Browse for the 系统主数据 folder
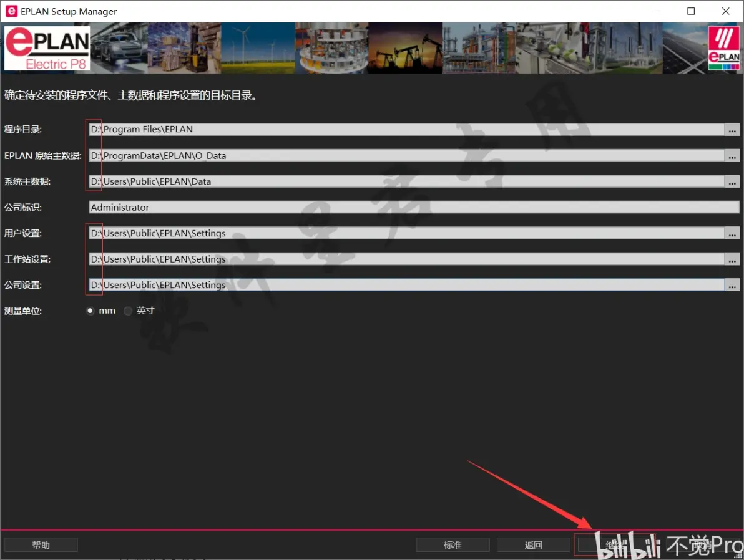Viewport: 744px width, 560px height. pos(732,181)
